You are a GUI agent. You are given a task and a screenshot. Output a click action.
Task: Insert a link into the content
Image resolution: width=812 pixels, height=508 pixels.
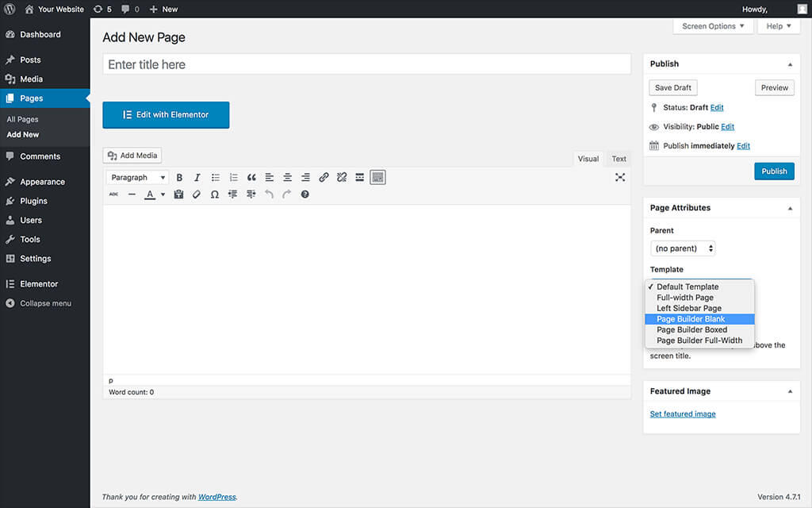[x=324, y=177]
